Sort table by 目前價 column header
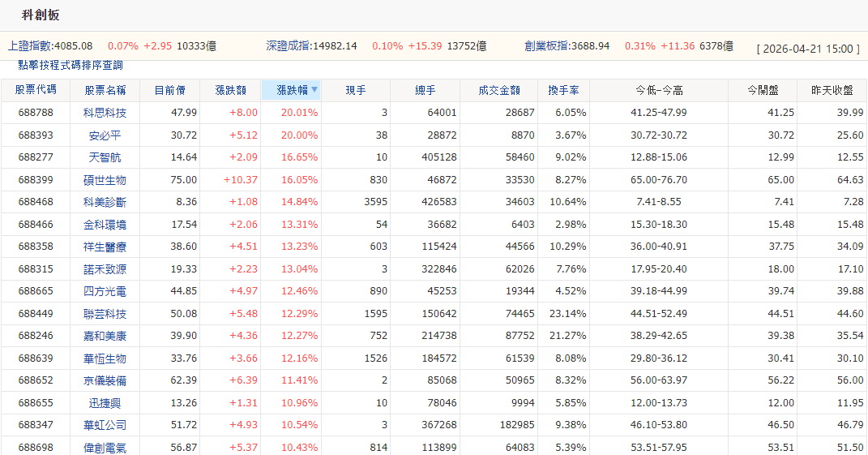Screen dimensions: 868x455 pyautogui.click(x=170, y=90)
